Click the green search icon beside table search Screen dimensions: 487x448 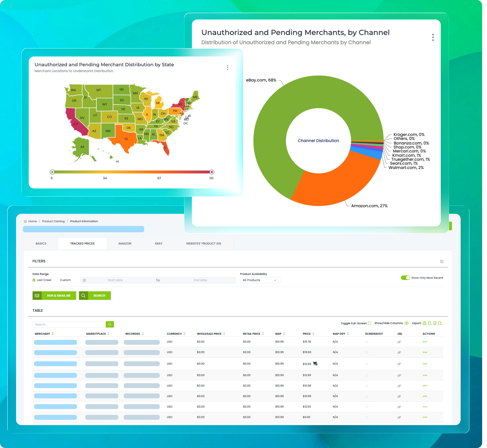pyautogui.click(x=110, y=324)
